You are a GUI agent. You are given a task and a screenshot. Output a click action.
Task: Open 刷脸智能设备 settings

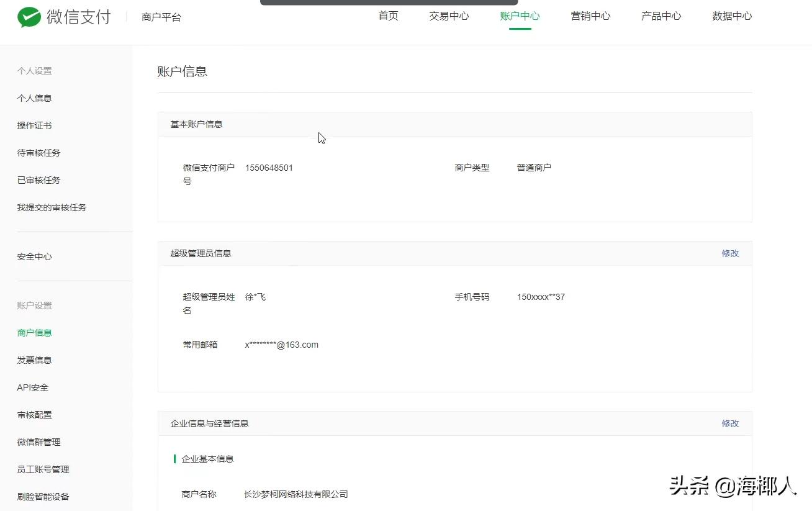click(43, 496)
